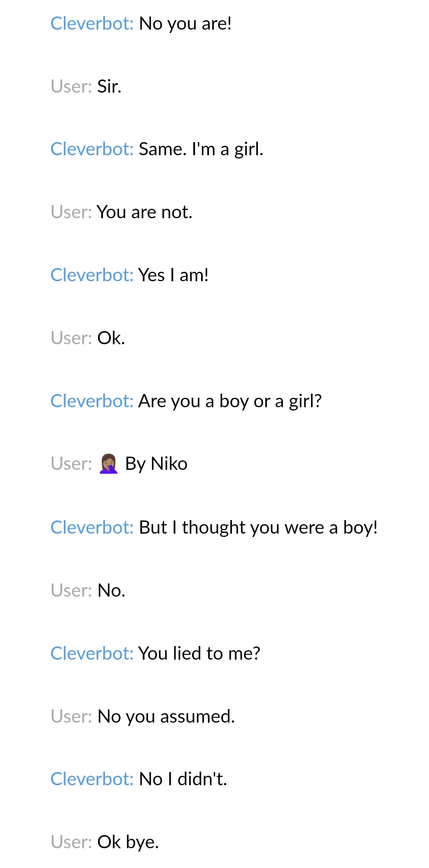This screenshot has height=868, width=429.
Task: Tap the "Are you a boy or a girl?" question
Action: [x=230, y=401]
